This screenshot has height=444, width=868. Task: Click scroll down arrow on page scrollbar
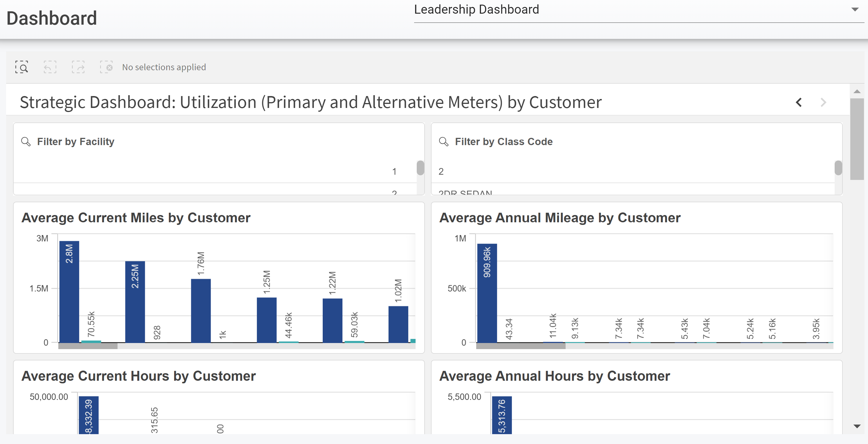point(857,427)
